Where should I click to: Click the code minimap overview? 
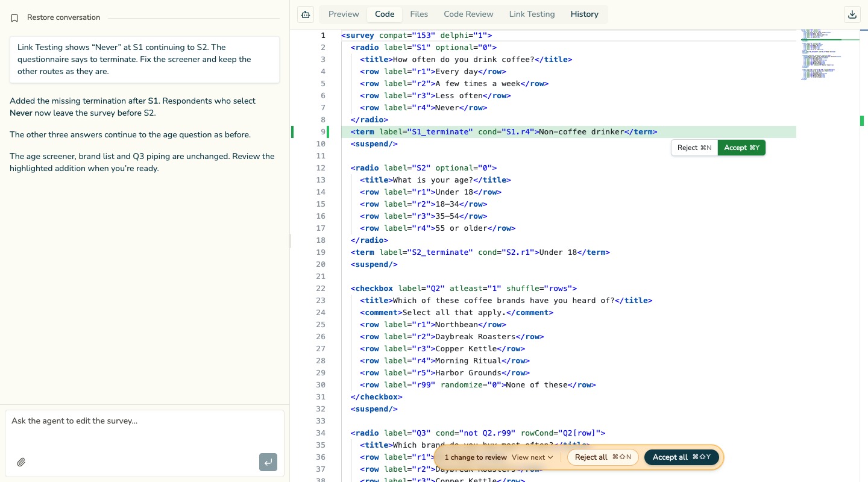(829, 54)
